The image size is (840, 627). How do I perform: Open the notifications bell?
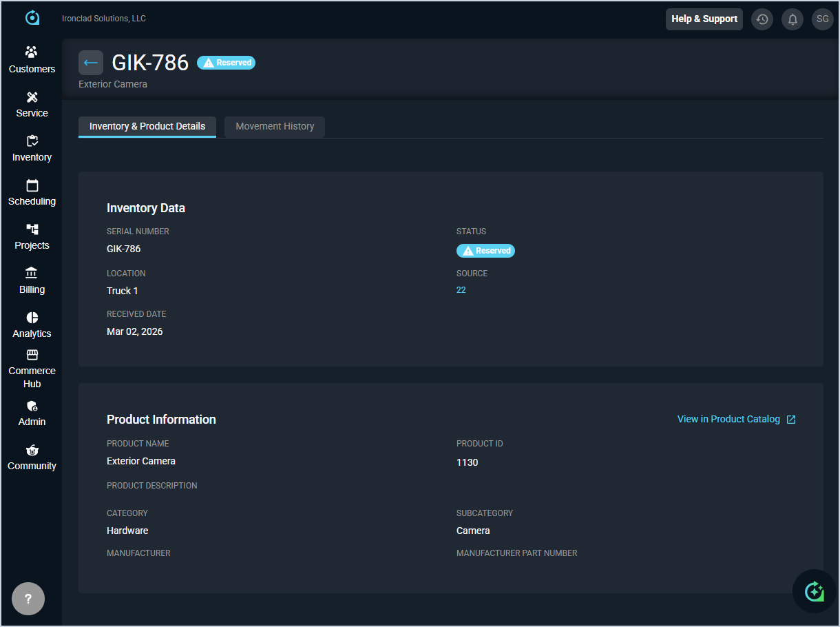click(x=792, y=19)
